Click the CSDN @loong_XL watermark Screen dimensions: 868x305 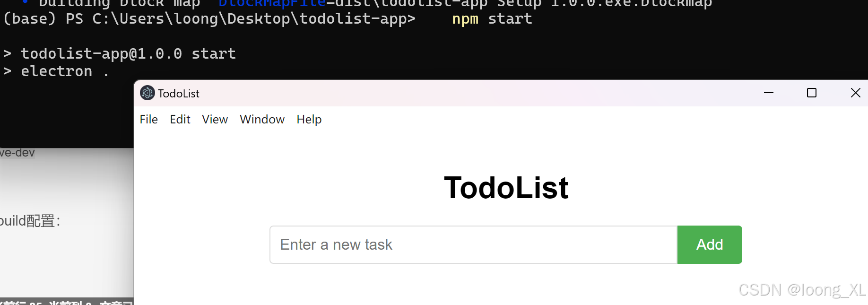coord(802,290)
